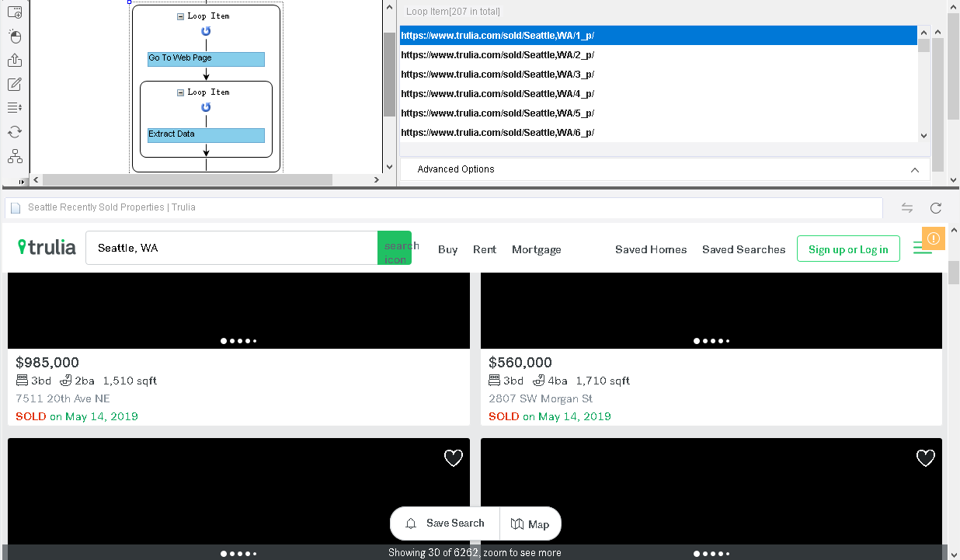Image resolution: width=960 pixels, height=560 pixels.
Task: Click the Trulia logo
Action: [47, 247]
